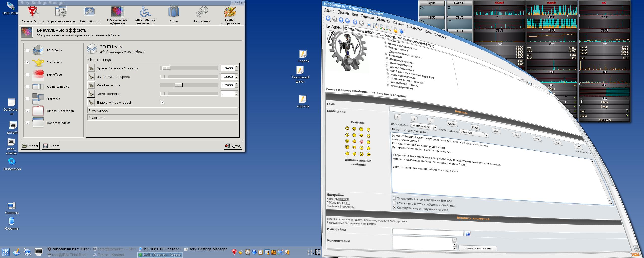
Task: Enable the 3D Effects plugin checkbox
Action: click(x=28, y=50)
